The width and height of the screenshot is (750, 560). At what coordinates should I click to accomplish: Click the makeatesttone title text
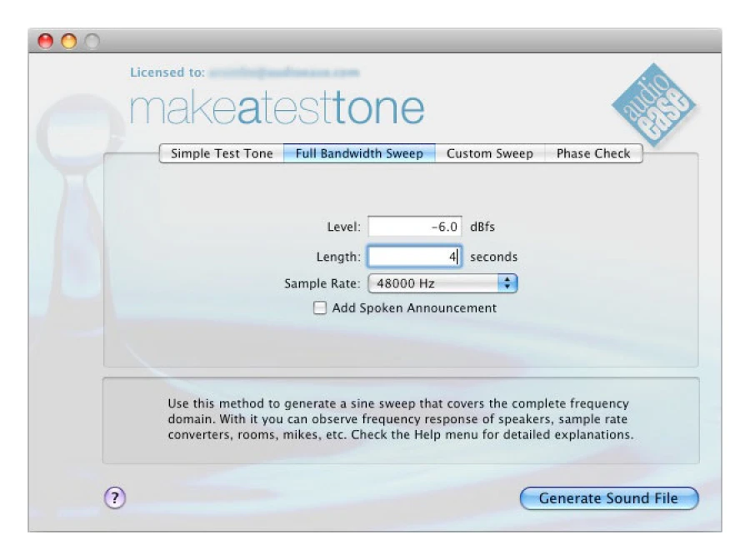(x=277, y=107)
